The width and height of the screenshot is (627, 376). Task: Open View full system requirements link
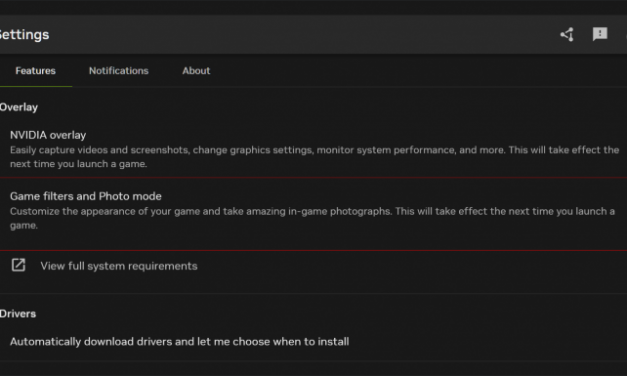coord(119,266)
